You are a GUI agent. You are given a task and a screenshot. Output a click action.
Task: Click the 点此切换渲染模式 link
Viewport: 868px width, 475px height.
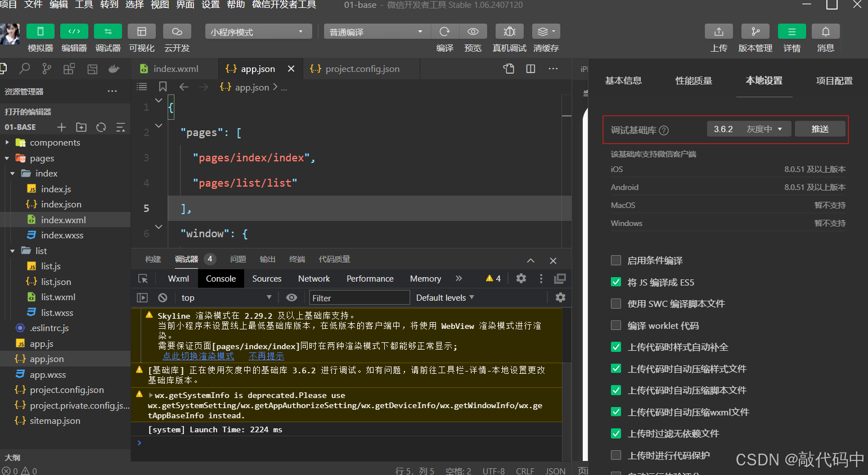[198, 356]
